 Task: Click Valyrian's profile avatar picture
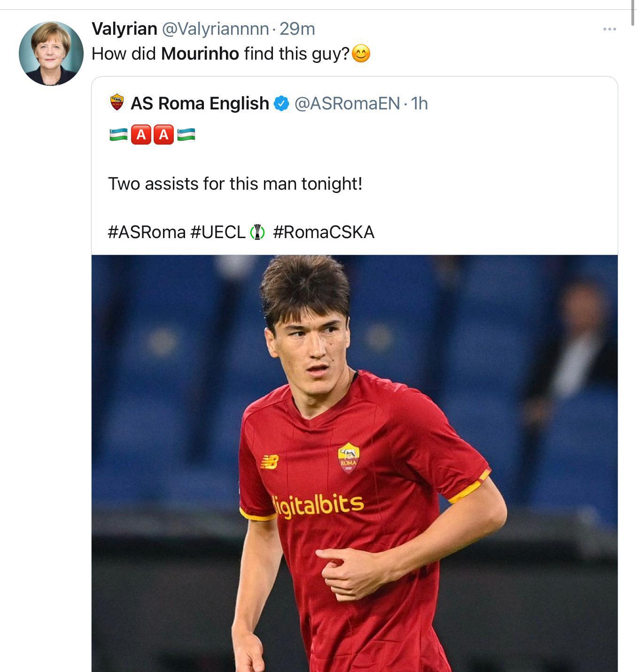click(51, 54)
